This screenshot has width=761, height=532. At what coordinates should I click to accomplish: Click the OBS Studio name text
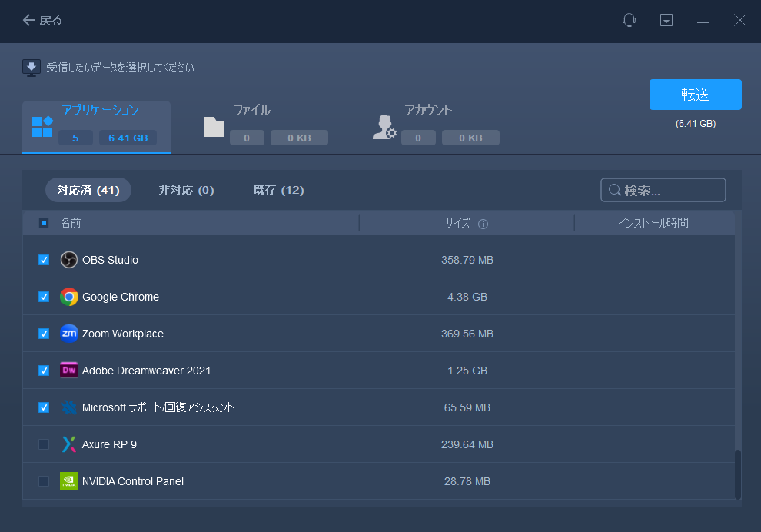click(110, 260)
